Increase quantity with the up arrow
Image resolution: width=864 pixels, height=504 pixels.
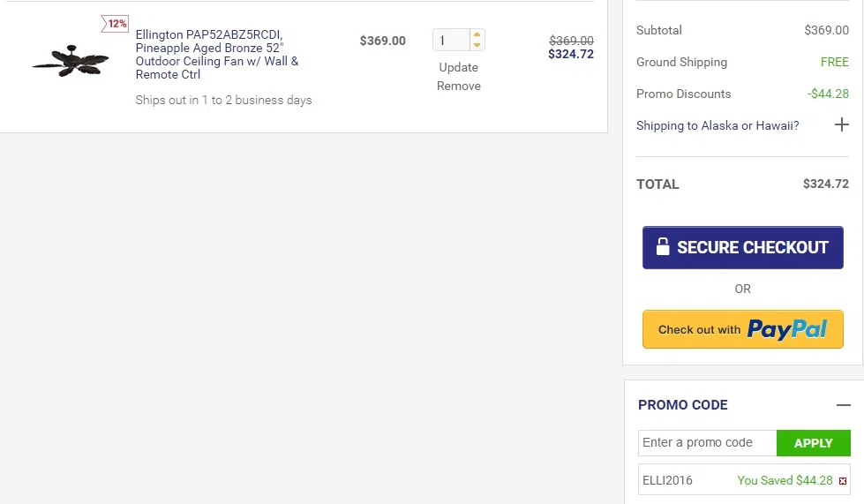pyautogui.click(x=477, y=35)
